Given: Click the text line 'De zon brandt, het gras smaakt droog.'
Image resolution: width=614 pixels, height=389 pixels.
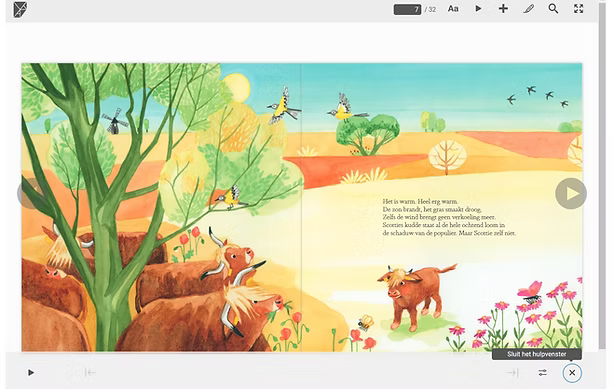Looking at the screenshot, I should 432,209.
